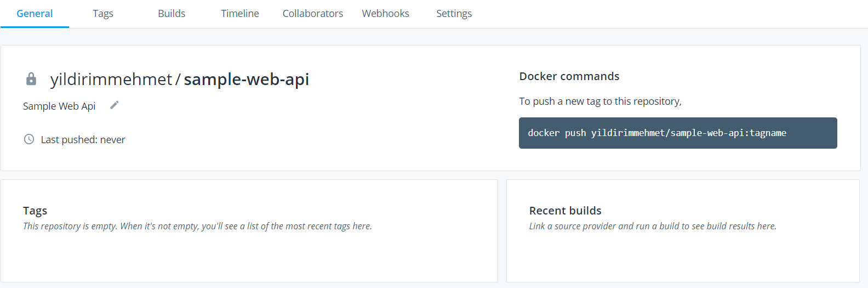Click the sample-web-api repository name
Viewport: 868px width, 288px height.
tap(247, 80)
